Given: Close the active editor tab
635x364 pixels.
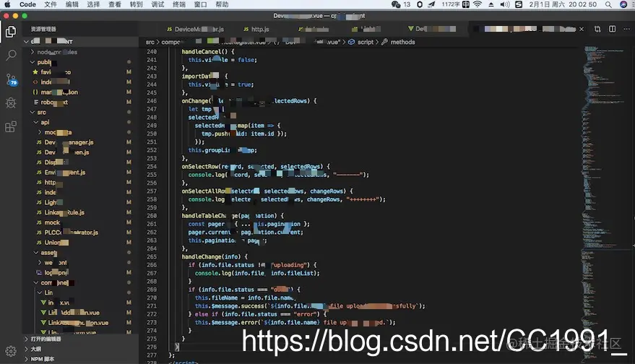Looking at the screenshot, I should pyautogui.click(x=582, y=29).
